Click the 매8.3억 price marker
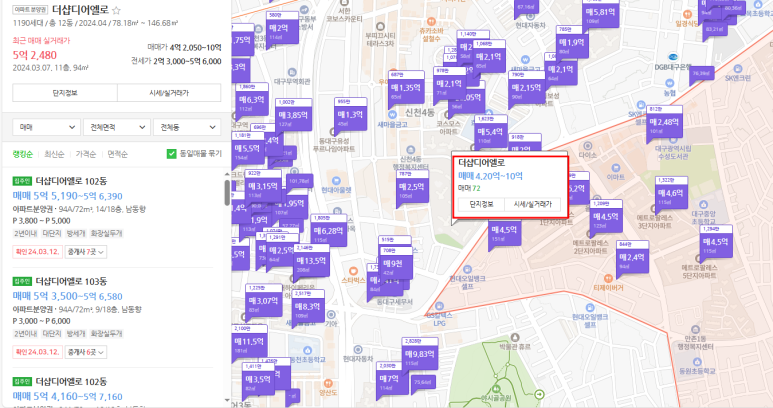 pos(308,306)
